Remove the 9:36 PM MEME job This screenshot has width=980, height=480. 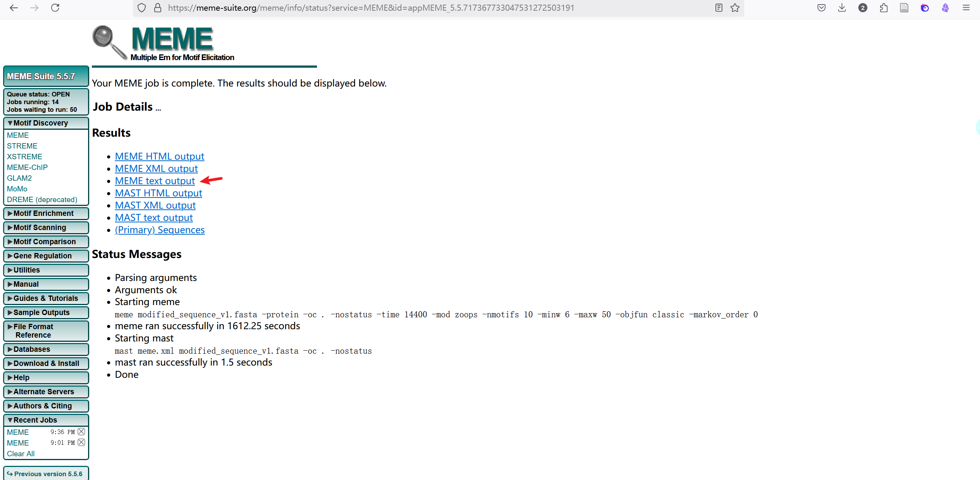click(x=81, y=432)
